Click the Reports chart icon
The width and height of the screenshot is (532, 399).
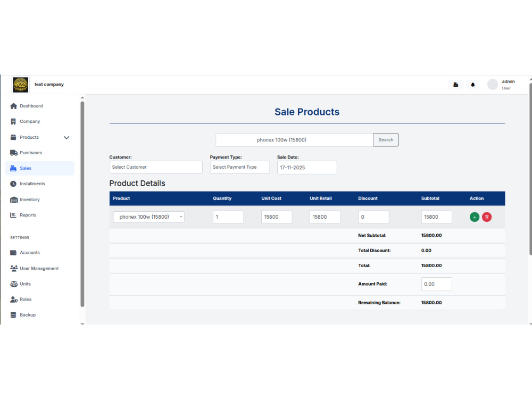pyautogui.click(x=13, y=215)
